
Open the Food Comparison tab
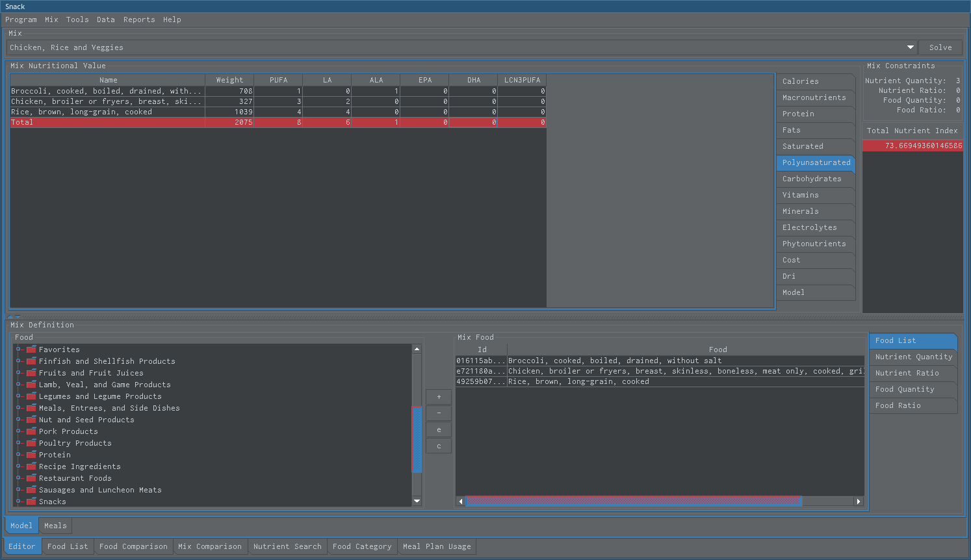[133, 546]
